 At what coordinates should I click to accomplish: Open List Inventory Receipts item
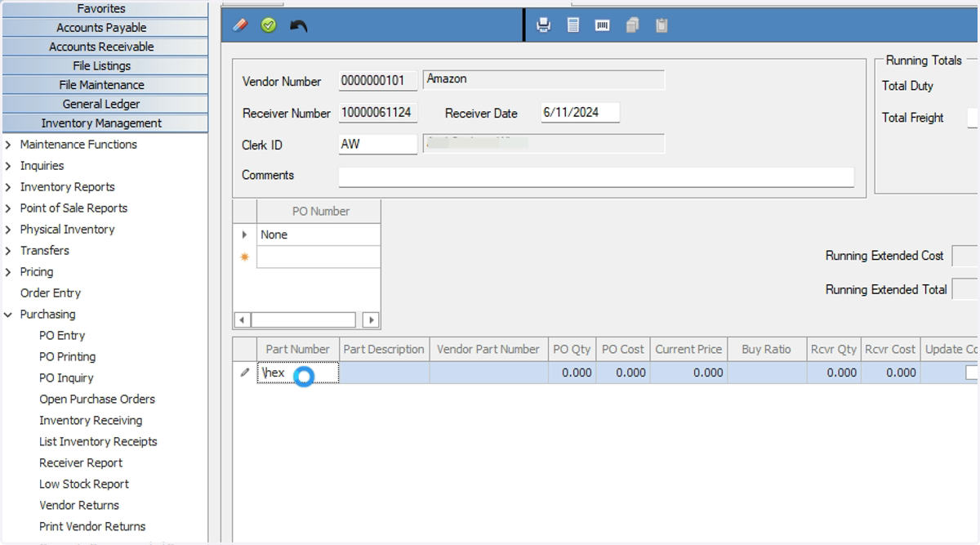(x=98, y=442)
